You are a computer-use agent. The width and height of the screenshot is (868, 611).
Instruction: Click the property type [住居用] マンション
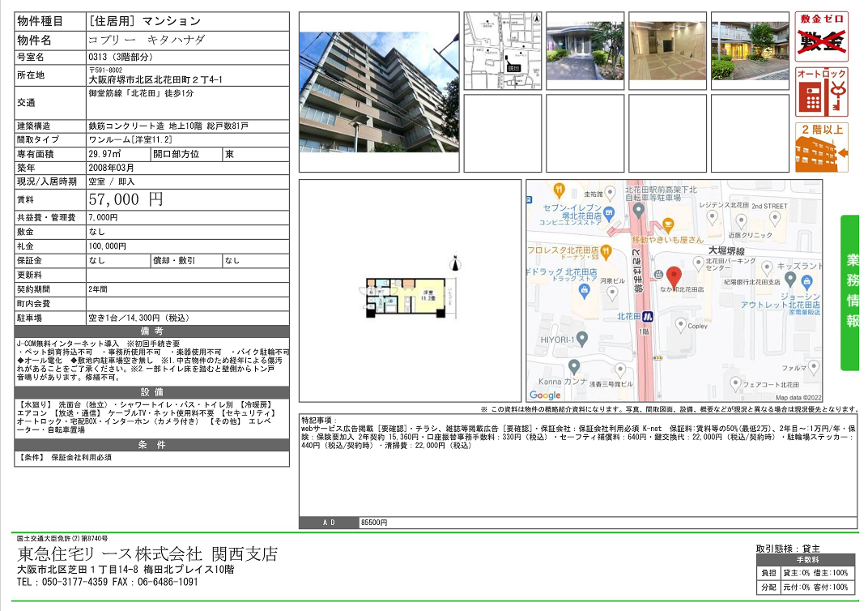pyautogui.click(x=144, y=21)
